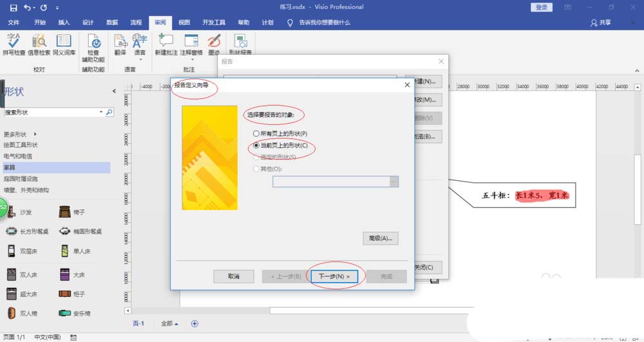Screen dimensions: 644x342
Task: Run 拼写检查 spelling check
Action: pyautogui.click(x=14, y=44)
